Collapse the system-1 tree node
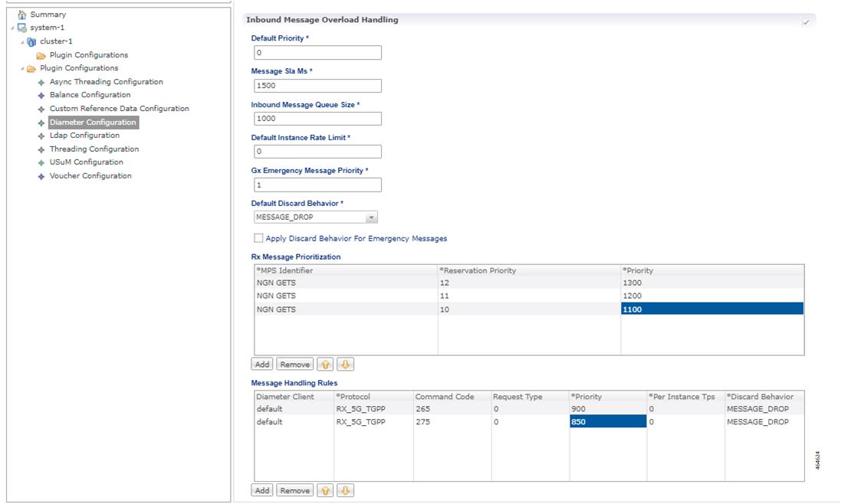The width and height of the screenshot is (841, 504). click(12, 28)
